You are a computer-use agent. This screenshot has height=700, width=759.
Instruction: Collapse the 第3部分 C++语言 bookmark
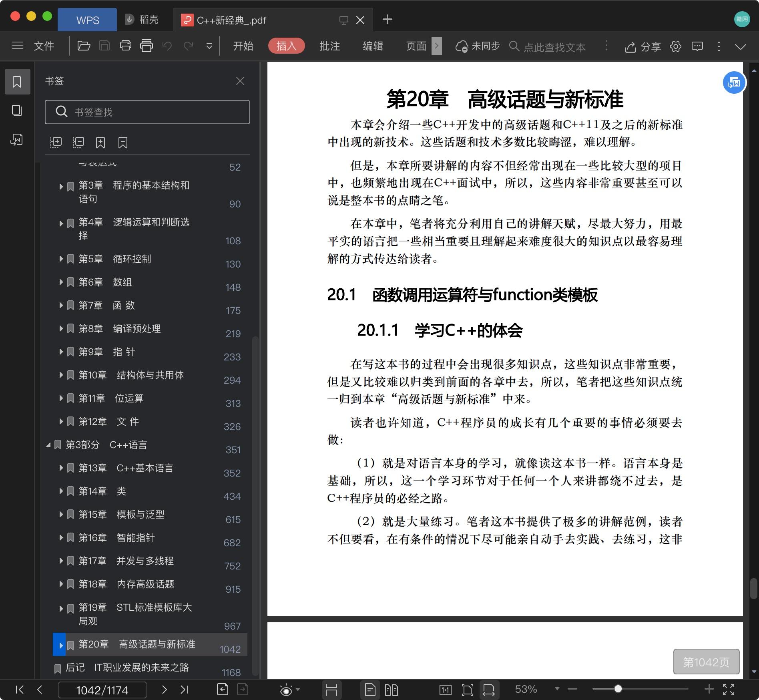(x=48, y=445)
